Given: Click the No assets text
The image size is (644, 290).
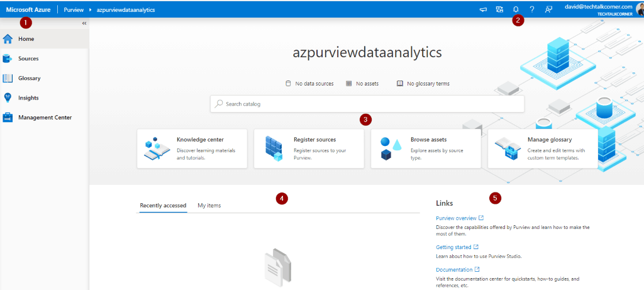Looking at the screenshot, I should click(367, 84).
